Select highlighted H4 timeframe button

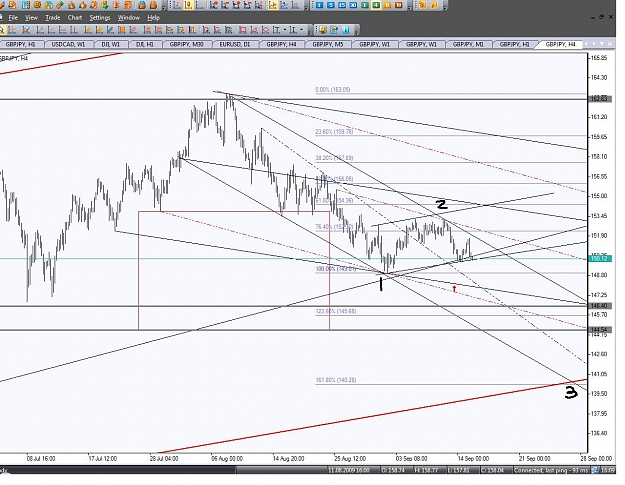coord(376,5)
